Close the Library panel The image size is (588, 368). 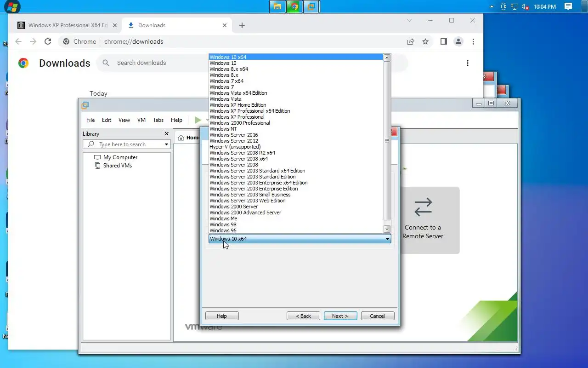click(x=167, y=134)
